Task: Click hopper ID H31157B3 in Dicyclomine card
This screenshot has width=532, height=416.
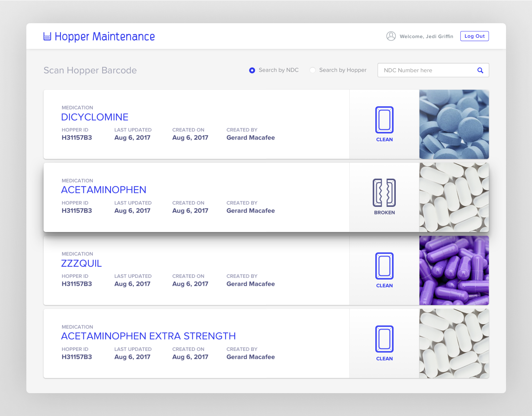Action: point(77,138)
